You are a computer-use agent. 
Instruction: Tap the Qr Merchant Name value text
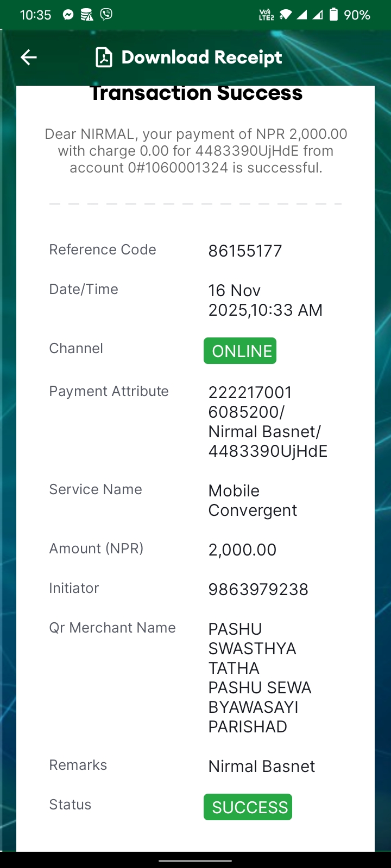(x=260, y=678)
